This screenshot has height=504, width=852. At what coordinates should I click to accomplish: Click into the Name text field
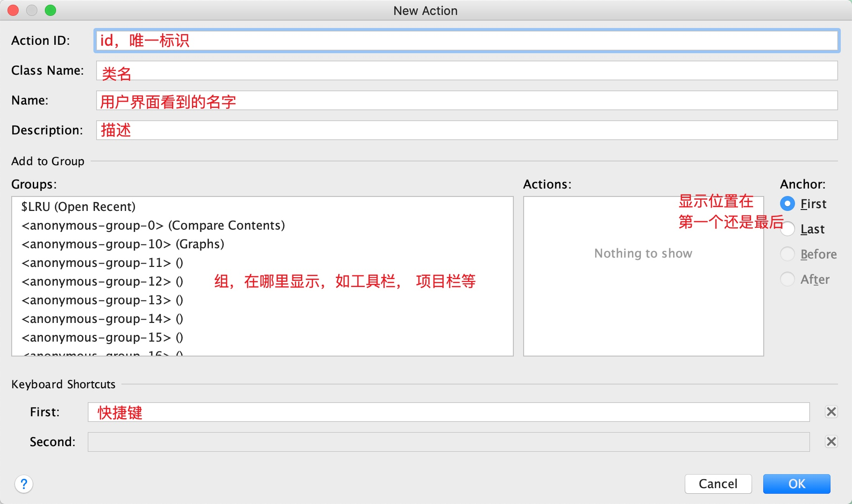tap(467, 100)
